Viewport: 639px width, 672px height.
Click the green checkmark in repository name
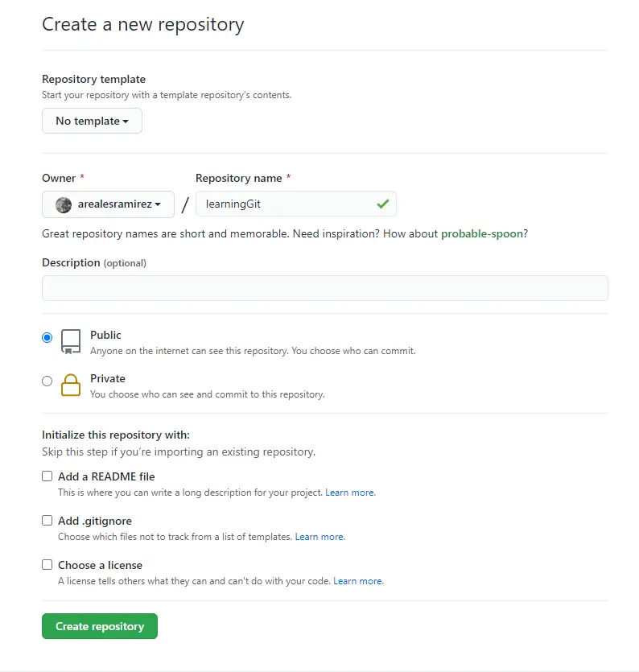pos(383,204)
